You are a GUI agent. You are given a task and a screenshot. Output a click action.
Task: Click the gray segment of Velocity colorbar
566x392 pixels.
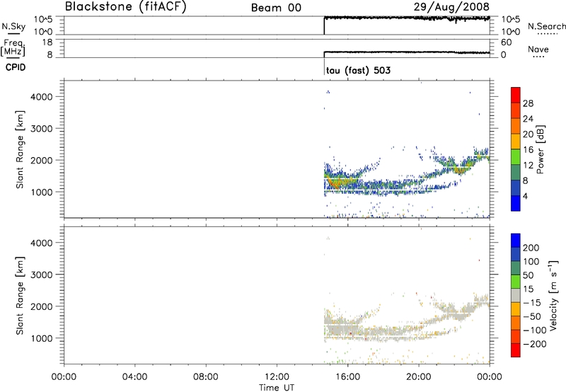click(516, 295)
